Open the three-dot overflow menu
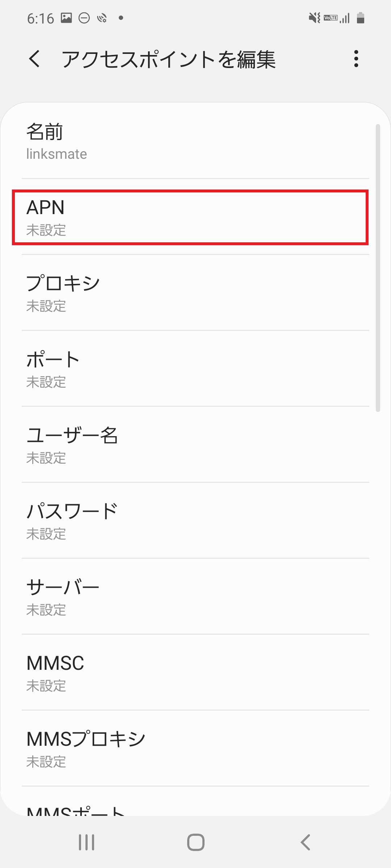 pyautogui.click(x=356, y=59)
